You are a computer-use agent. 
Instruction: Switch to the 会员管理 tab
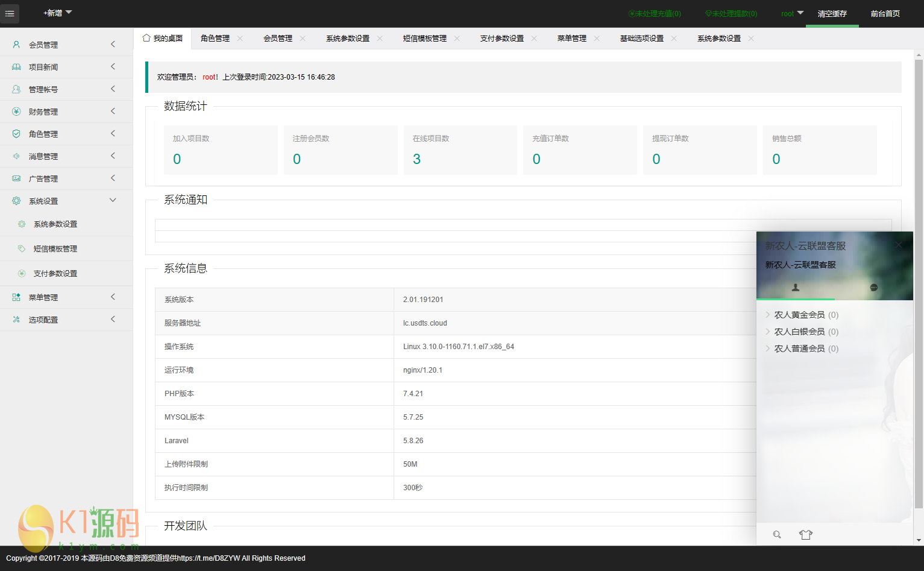click(x=278, y=39)
